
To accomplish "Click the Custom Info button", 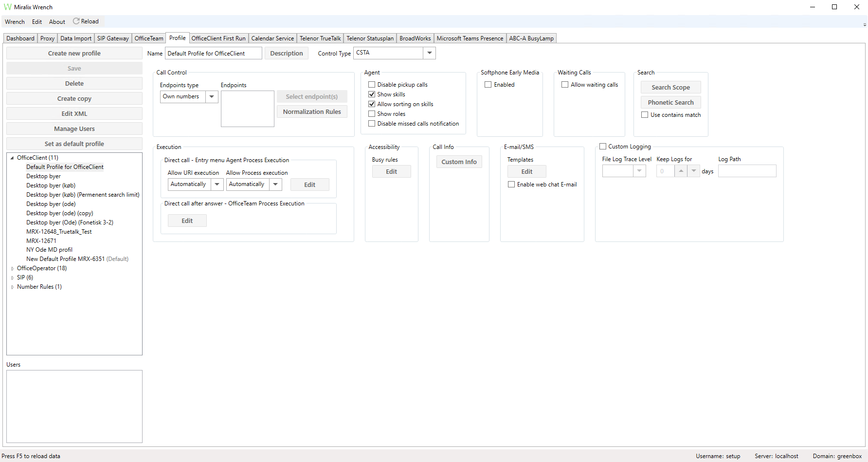I will 459,162.
